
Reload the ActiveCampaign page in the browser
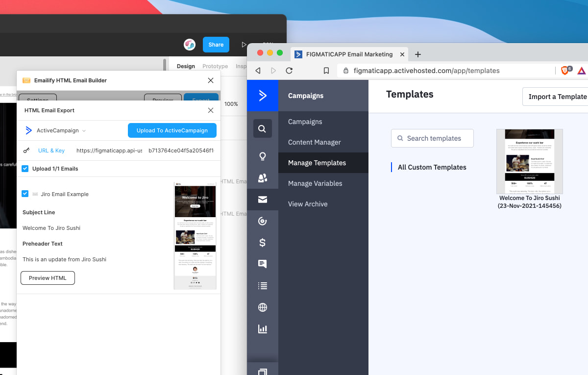point(289,71)
